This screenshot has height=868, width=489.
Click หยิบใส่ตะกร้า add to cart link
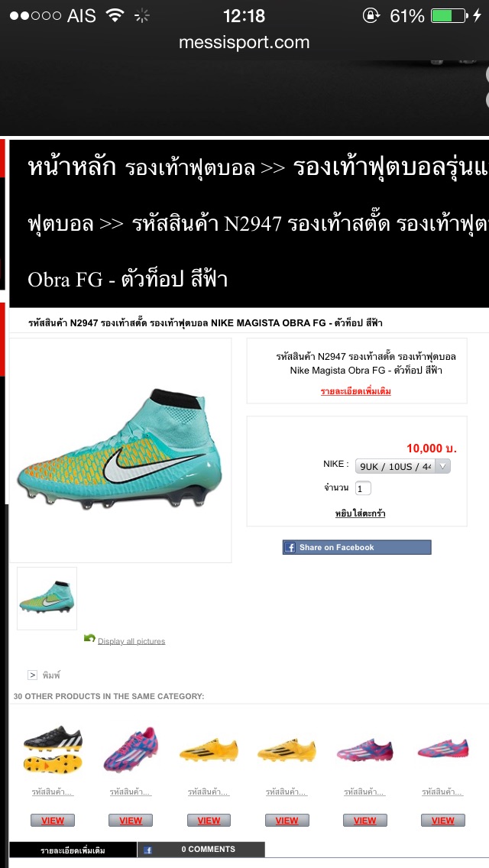click(x=360, y=513)
